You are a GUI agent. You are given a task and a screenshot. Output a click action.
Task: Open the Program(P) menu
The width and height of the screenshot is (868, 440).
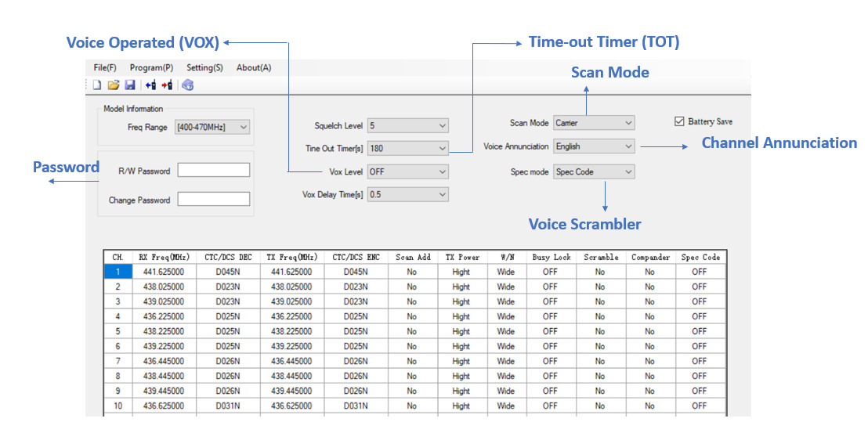point(151,68)
